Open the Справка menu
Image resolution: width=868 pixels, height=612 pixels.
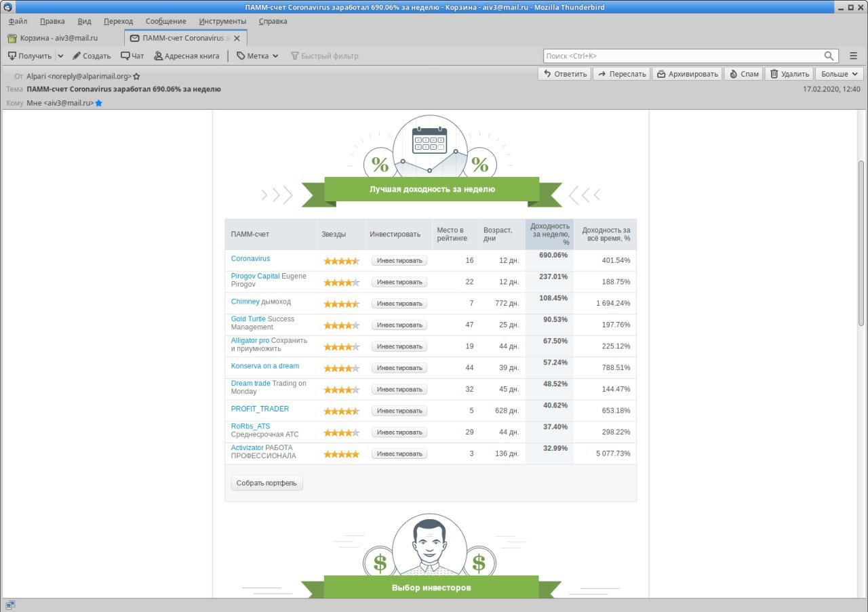(273, 21)
